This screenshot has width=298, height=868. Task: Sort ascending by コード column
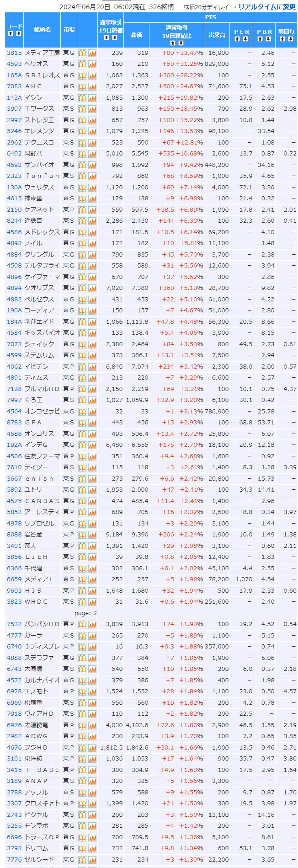[x=11, y=33]
